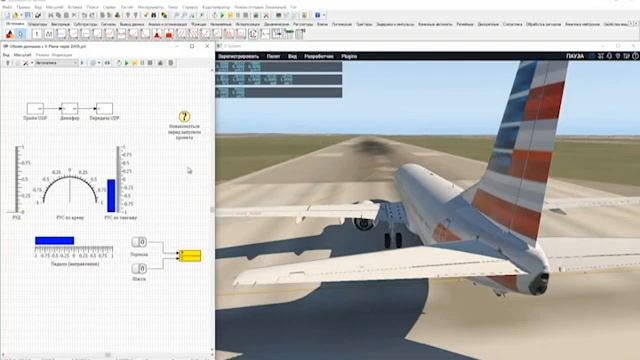Open X-Plane Plugins menu
Screen dimensions: 640x360
click(349, 56)
